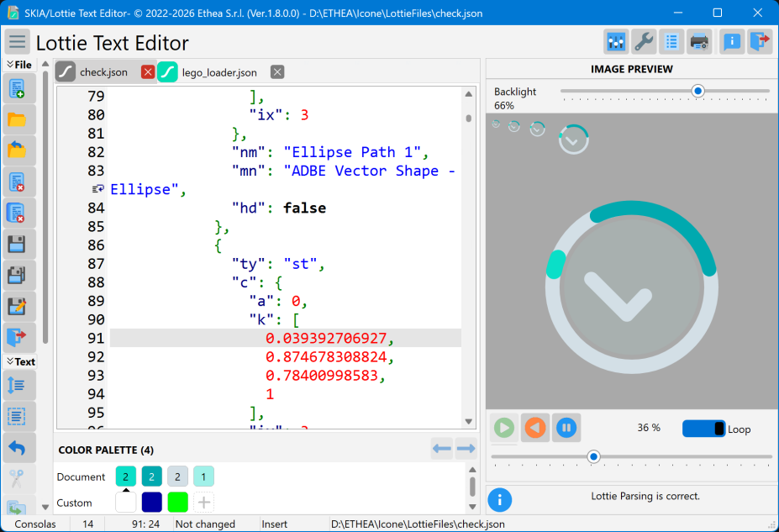Viewport: 779px width, 532px height.
Task: Save as using floppy with pencil icon
Action: (18, 306)
